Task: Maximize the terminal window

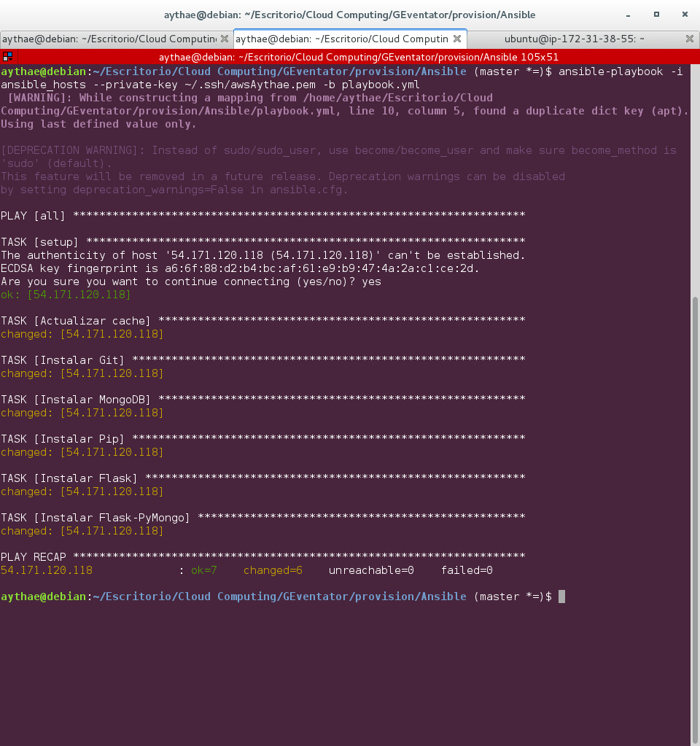Action: (656, 15)
